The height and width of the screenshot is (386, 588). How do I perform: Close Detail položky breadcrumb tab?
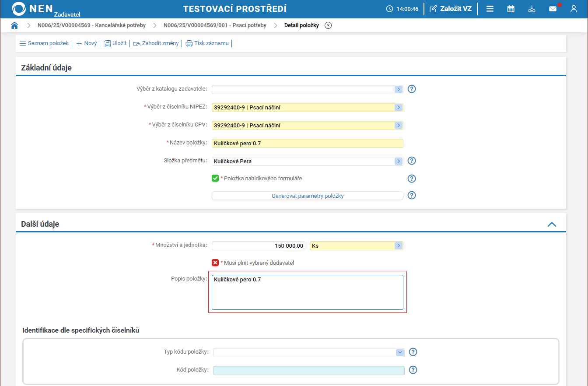coord(328,25)
